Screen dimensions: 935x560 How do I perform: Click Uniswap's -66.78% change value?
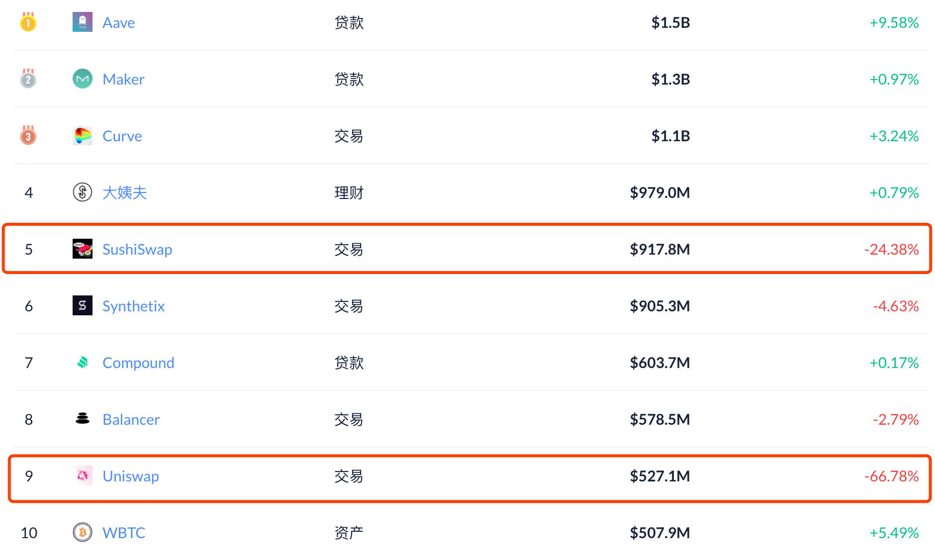891,476
